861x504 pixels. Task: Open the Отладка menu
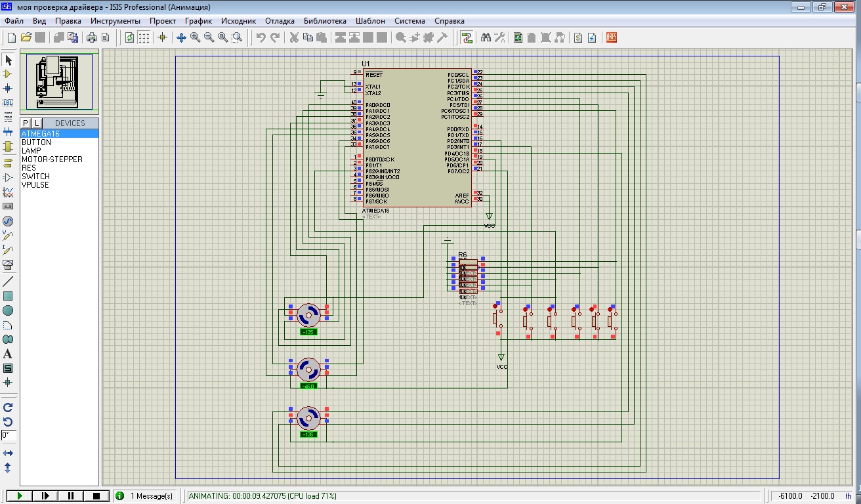[x=280, y=21]
